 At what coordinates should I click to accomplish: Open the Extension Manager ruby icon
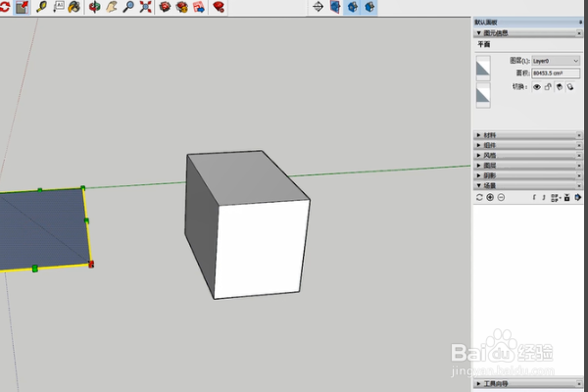[x=219, y=7]
